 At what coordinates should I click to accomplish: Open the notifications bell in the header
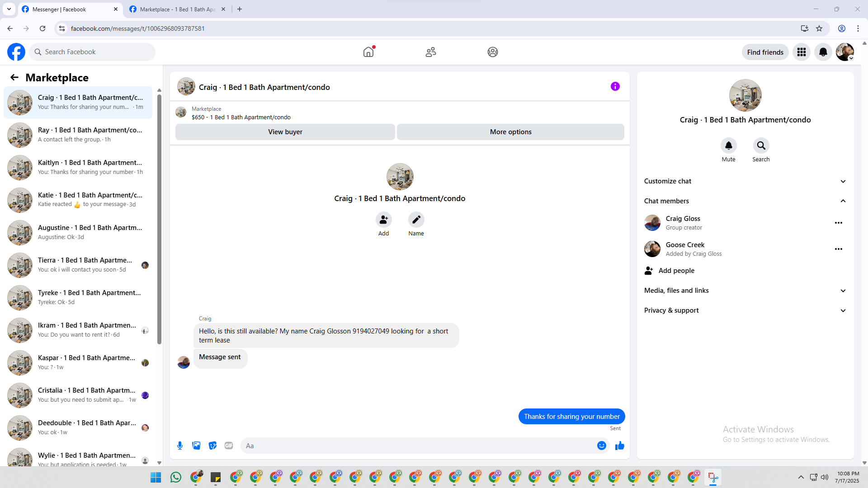pos(823,52)
